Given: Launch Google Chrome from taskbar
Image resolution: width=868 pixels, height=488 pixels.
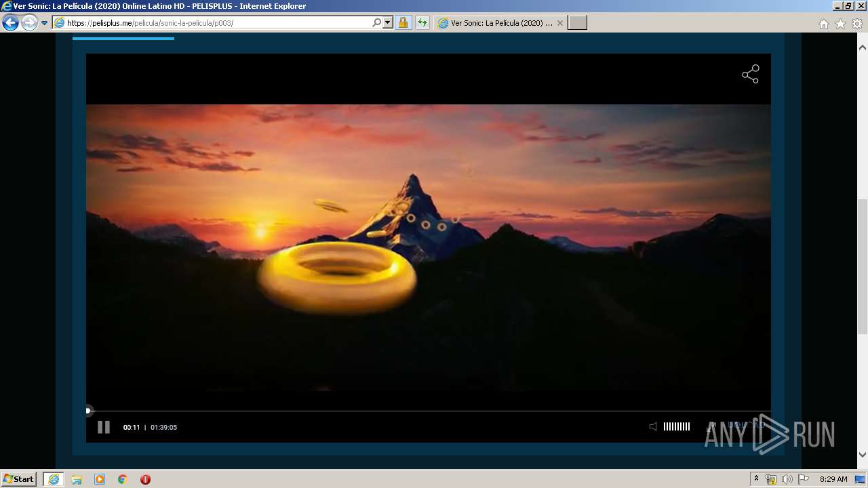Looking at the screenshot, I should pyautogui.click(x=123, y=479).
